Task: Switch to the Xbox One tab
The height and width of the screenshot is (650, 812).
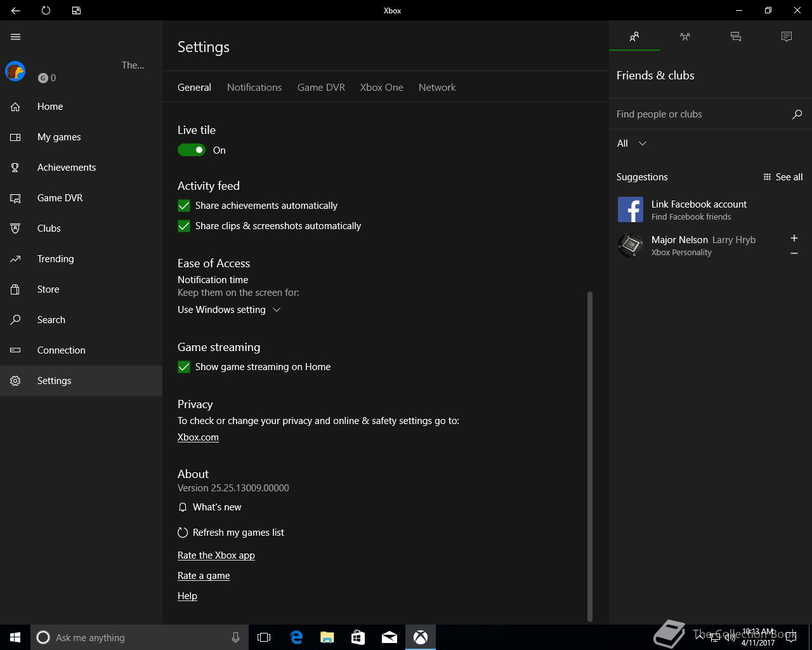Action: (x=382, y=88)
